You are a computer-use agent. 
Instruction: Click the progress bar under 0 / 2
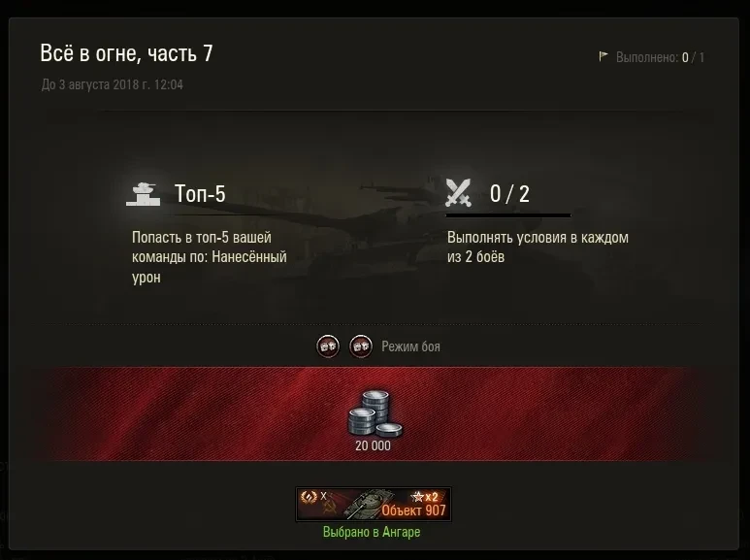pos(508,215)
